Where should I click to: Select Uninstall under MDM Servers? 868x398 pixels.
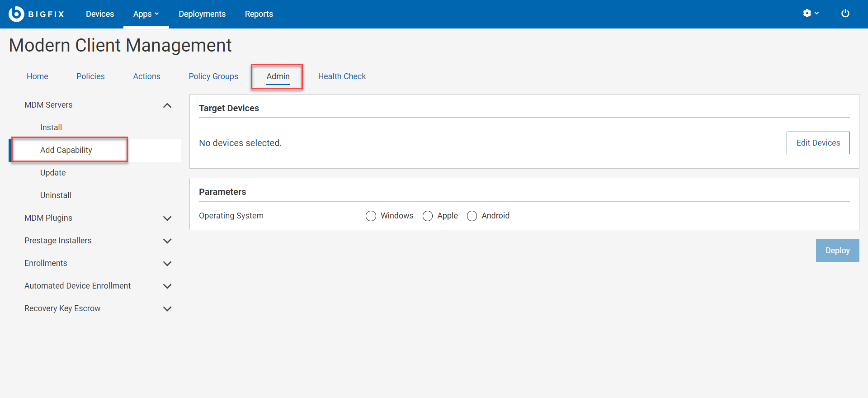[x=56, y=195]
